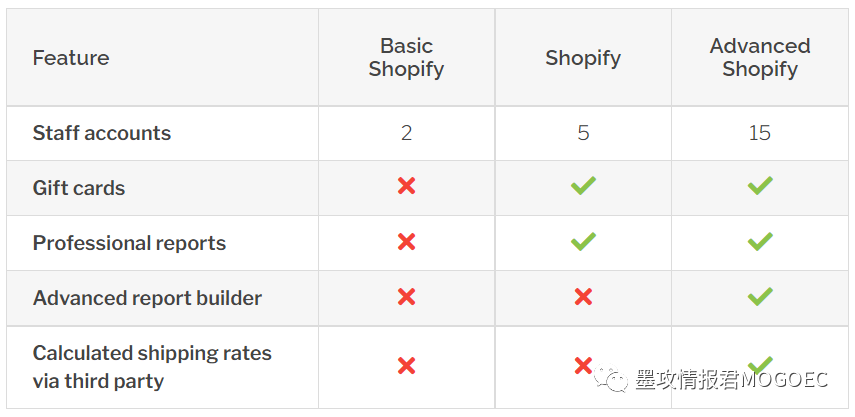Click the green check for Professional reports under Shopify
Viewport: 855px width, 417px height.
(583, 241)
